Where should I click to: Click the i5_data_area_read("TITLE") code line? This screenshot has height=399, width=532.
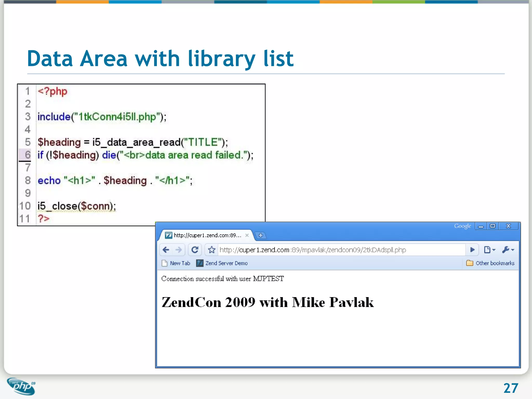(x=133, y=142)
